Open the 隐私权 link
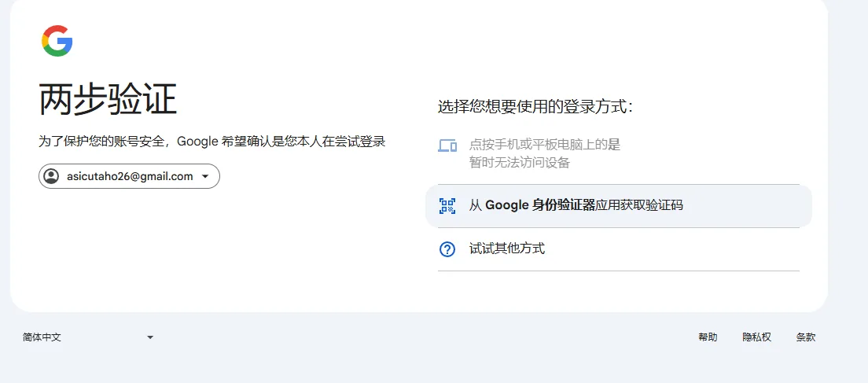The image size is (868, 383). pyautogui.click(x=756, y=337)
